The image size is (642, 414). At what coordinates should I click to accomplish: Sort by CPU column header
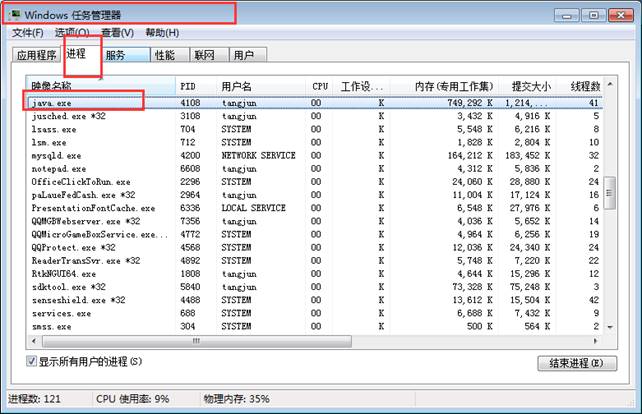click(x=319, y=86)
